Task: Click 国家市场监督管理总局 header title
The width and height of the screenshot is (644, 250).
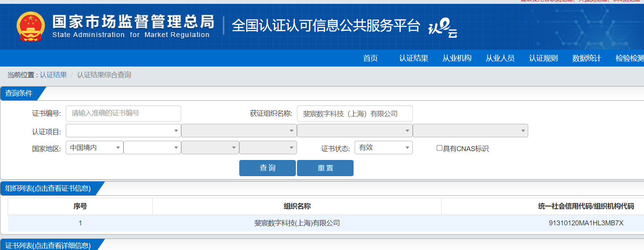Action: coord(133,22)
